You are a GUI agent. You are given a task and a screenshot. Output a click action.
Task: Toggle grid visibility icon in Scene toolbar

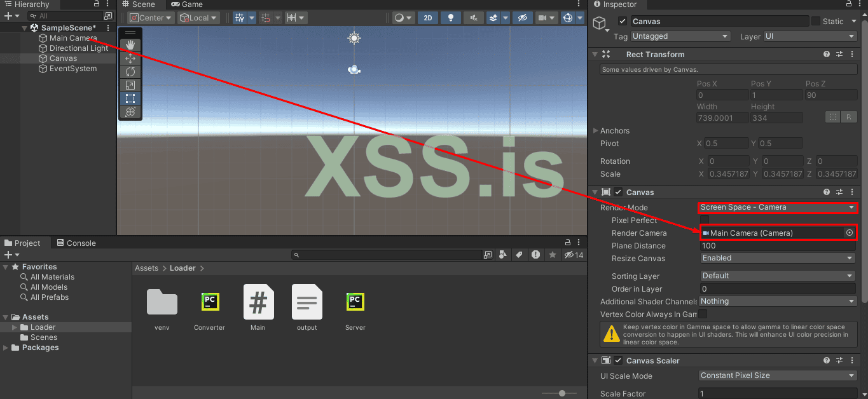pos(240,18)
